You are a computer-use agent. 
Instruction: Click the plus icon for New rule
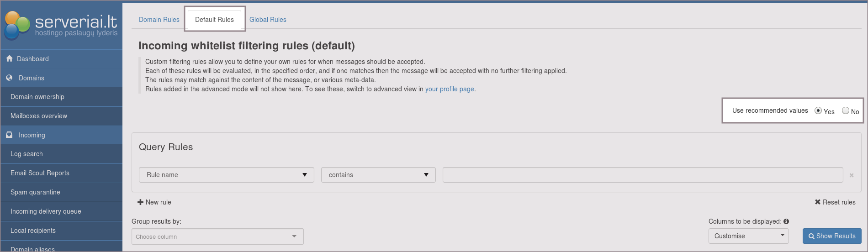[x=140, y=202]
